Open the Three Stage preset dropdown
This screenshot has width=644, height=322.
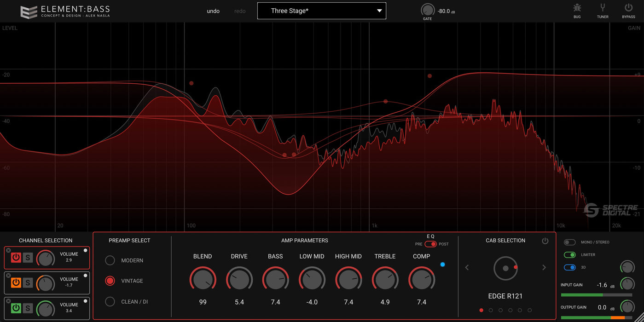point(321,11)
